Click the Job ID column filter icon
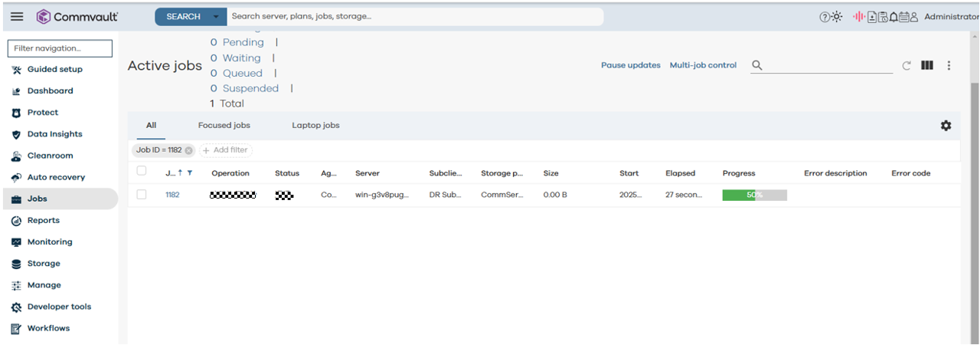Viewport: 980px width, 345px height. [190, 173]
